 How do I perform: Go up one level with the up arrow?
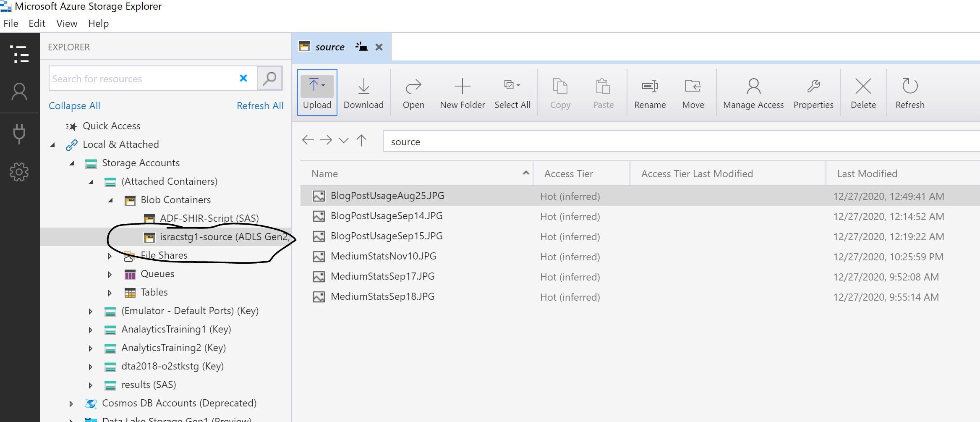(361, 140)
